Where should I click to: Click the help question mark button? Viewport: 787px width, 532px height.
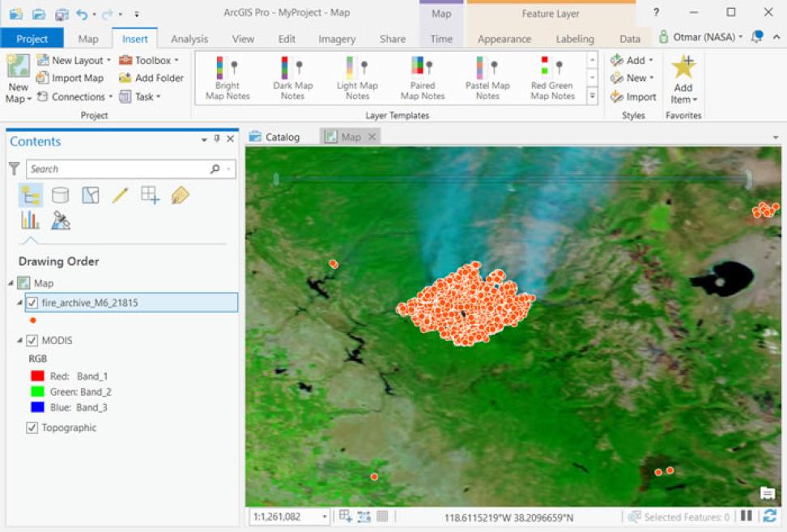click(656, 12)
